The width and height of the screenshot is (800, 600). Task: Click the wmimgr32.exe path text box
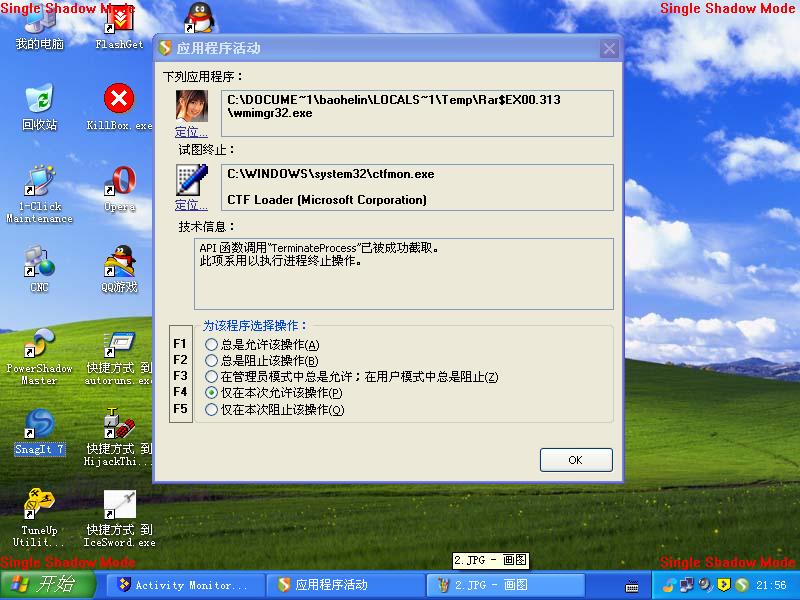coord(417,113)
